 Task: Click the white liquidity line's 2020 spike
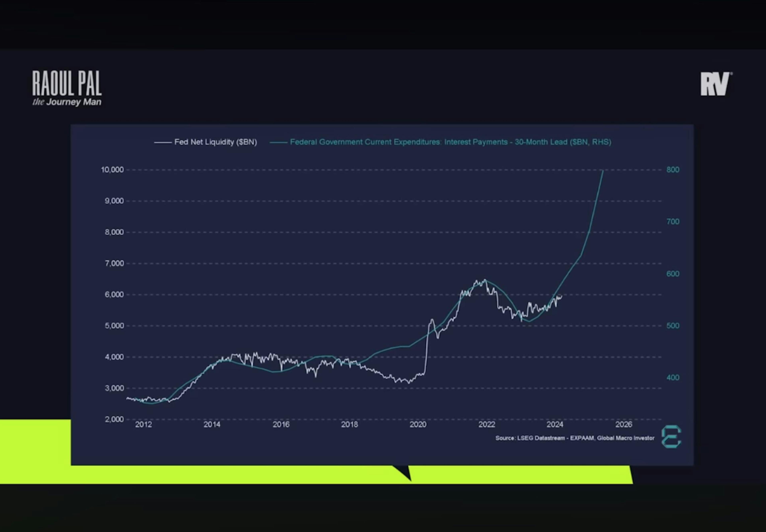click(432, 320)
